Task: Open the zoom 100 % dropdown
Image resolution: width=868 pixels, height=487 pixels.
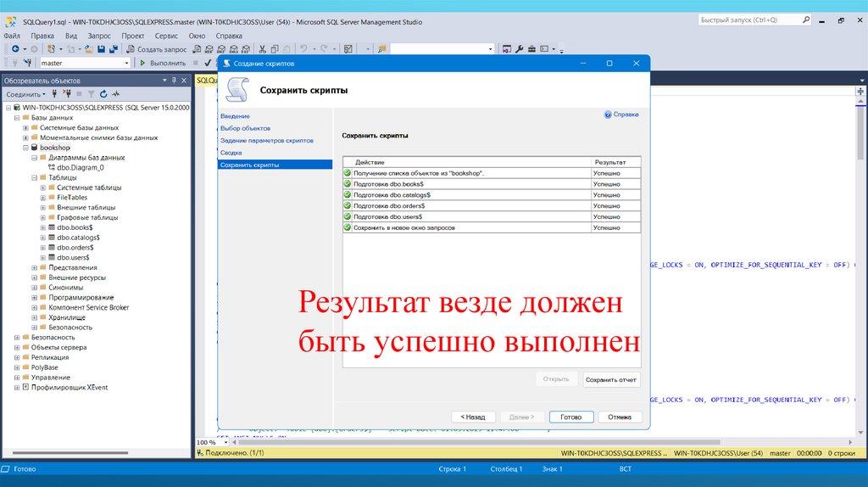Action: click(x=225, y=442)
